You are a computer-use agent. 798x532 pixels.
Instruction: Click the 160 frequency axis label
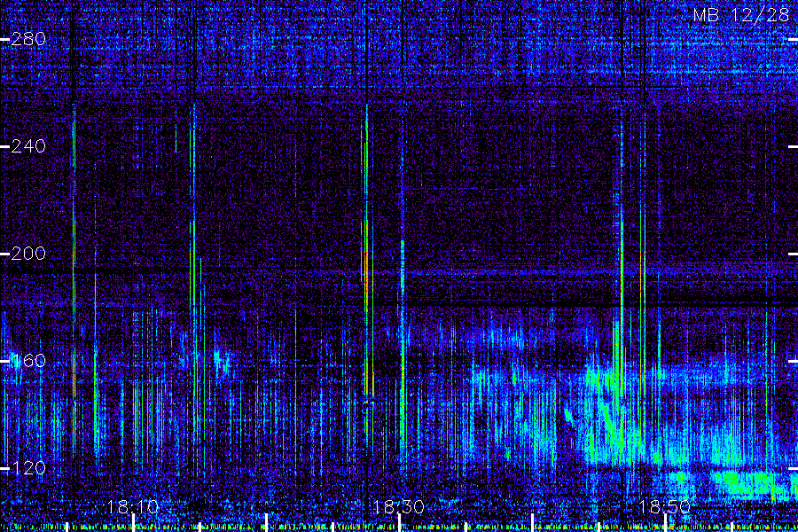pyautogui.click(x=28, y=361)
